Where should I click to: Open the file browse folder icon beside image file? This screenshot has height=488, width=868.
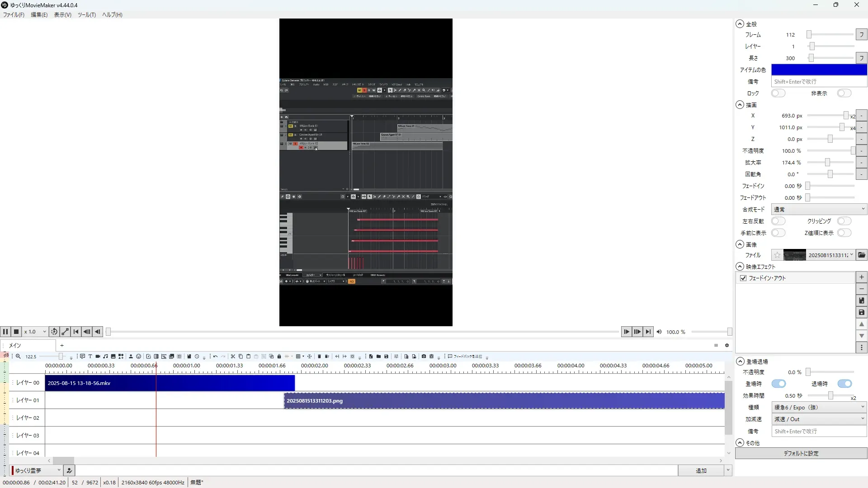click(862, 255)
